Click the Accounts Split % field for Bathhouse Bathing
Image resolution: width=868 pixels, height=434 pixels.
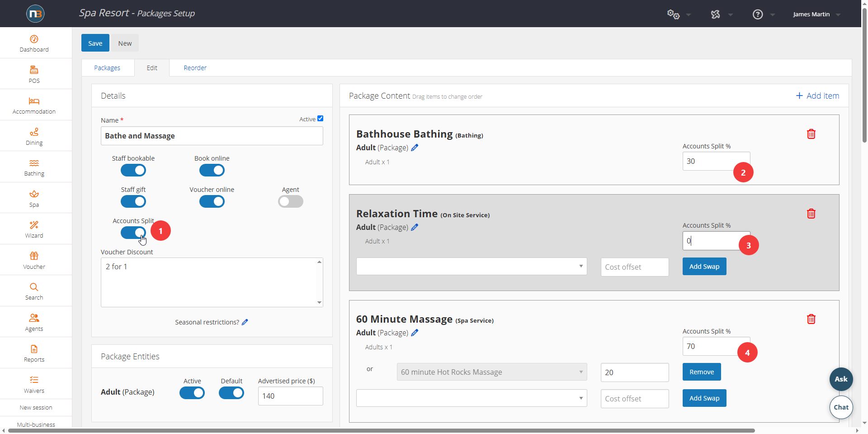tap(716, 161)
